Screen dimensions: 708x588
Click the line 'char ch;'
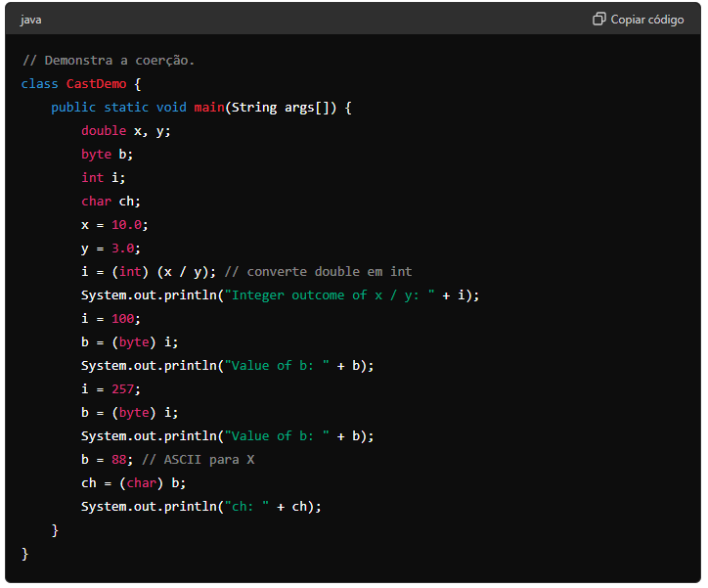(x=111, y=202)
